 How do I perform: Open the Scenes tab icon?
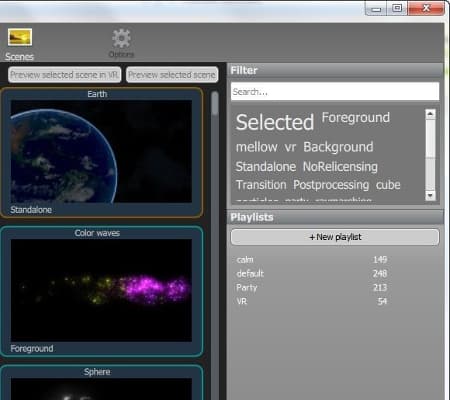point(20,37)
